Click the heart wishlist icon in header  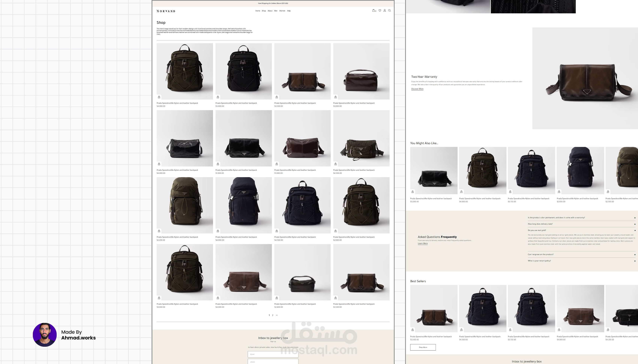point(380,11)
